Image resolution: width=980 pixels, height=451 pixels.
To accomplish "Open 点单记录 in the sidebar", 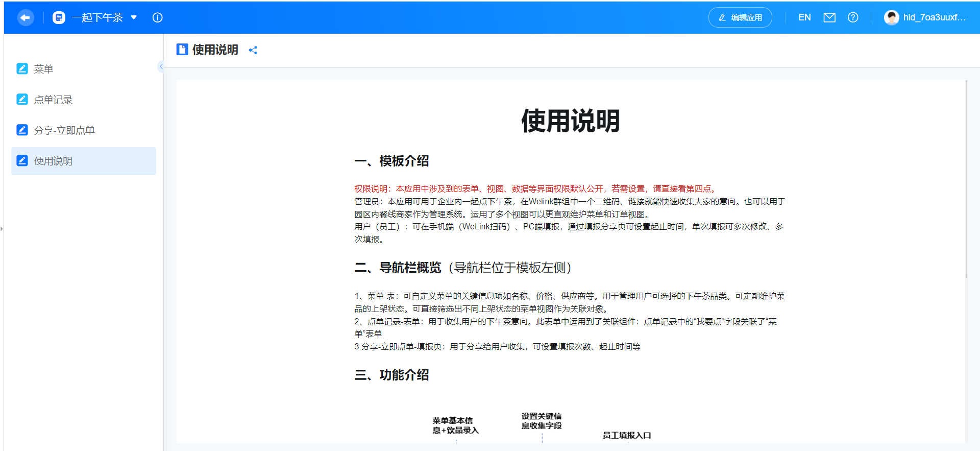I will pos(84,100).
